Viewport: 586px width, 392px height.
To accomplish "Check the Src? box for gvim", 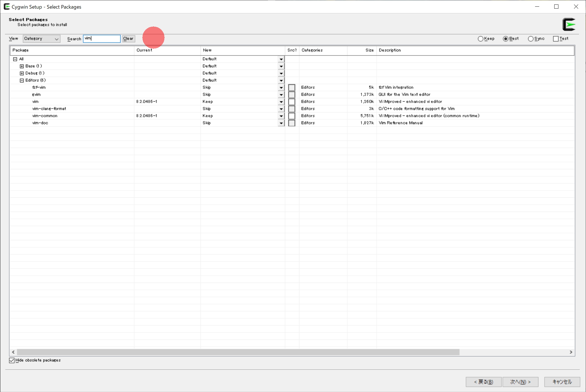I will coord(292,95).
